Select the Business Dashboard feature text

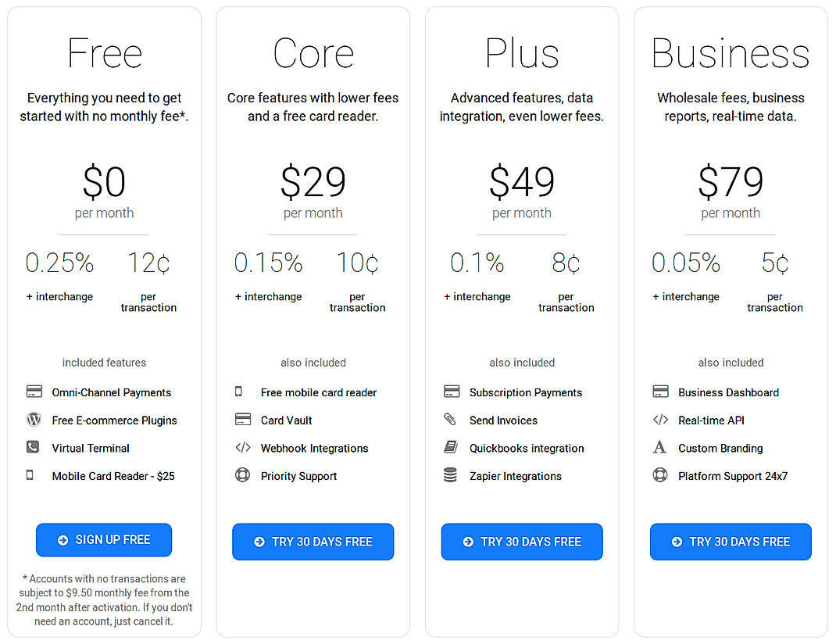coord(728,392)
